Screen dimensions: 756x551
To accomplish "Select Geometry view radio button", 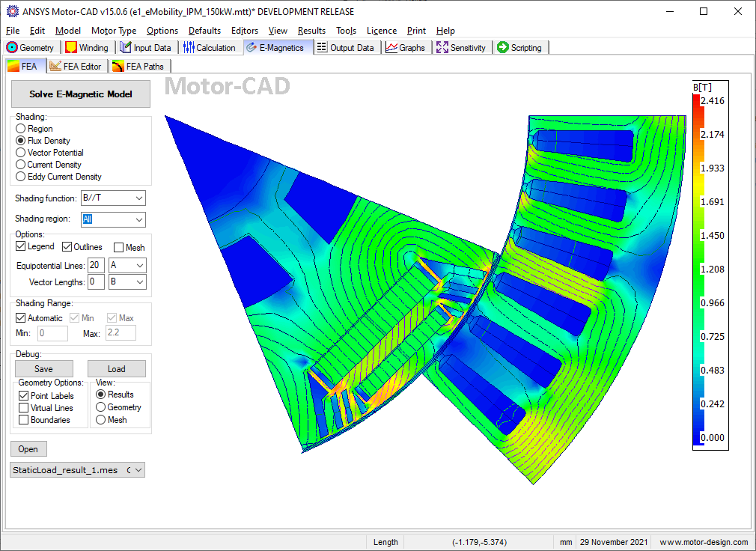I will point(100,407).
